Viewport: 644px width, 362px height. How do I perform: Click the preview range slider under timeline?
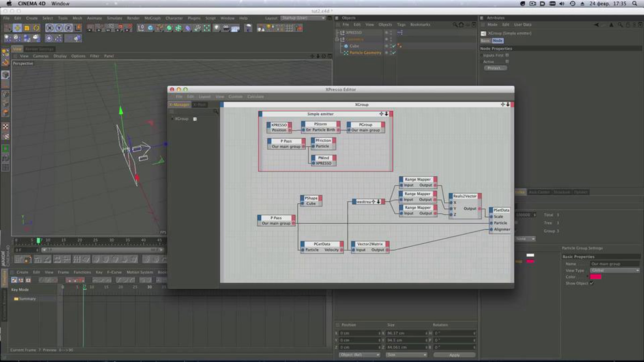coord(102,250)
